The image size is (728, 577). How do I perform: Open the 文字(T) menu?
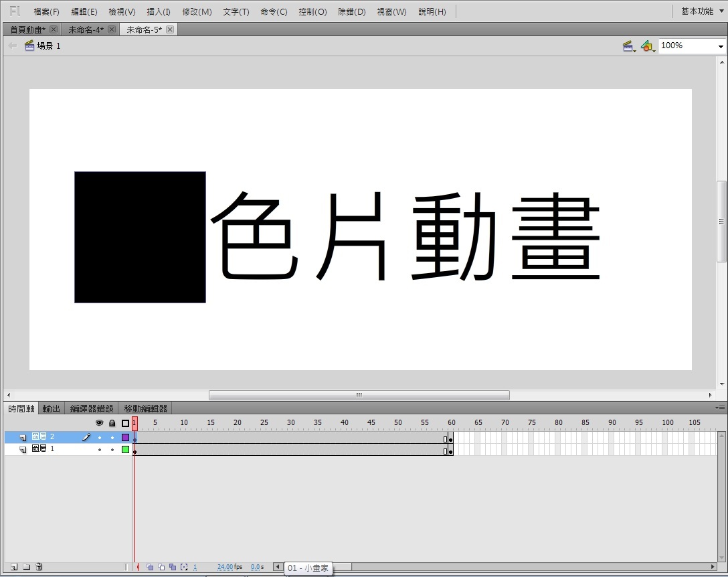236,11
